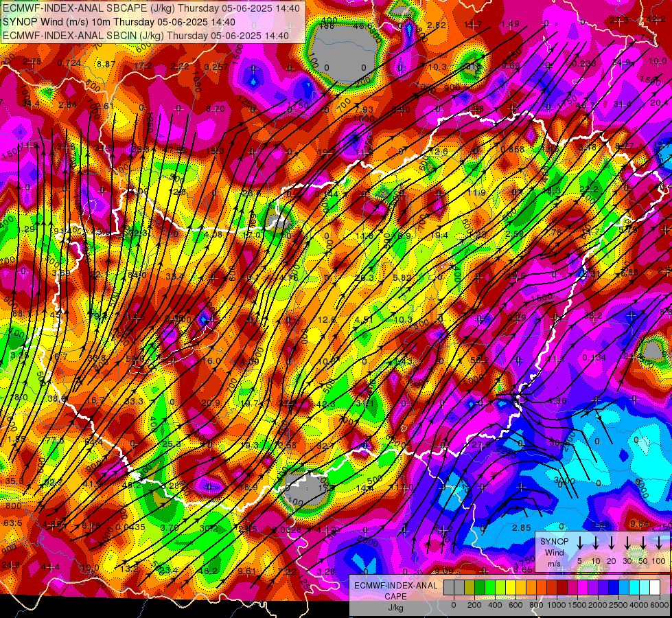Click the '200' scale label in legend
Screen dimensions: 672x618
(x=474, y=605)
